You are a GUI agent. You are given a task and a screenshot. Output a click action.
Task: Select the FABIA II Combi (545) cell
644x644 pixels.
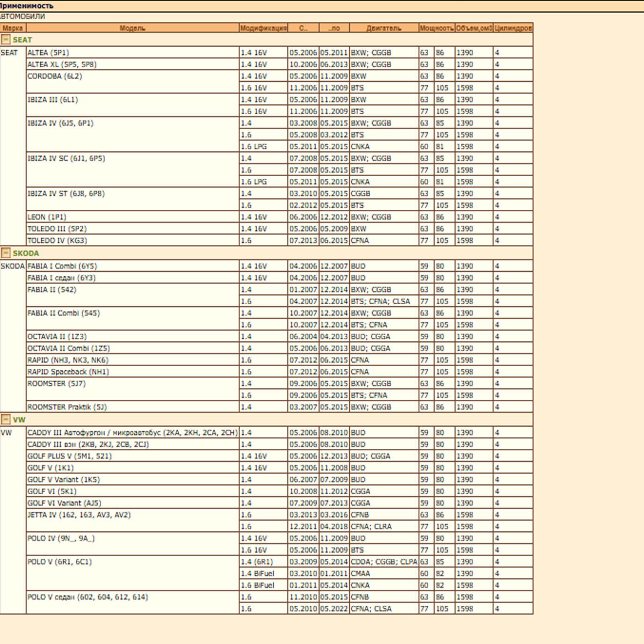pyautogui.click(x=64, y=313)
